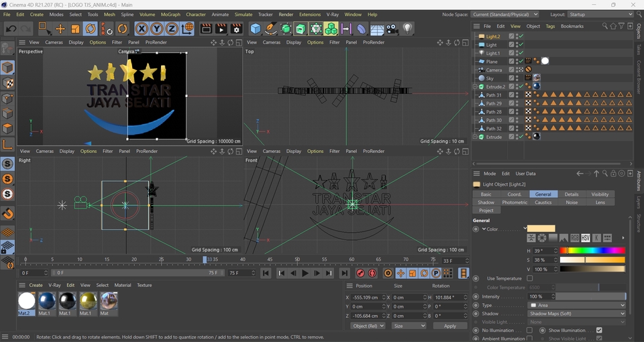The width and height of the screenshot is (644, 342).
Task: Click the light Color swatch
Action: point(541,229)
